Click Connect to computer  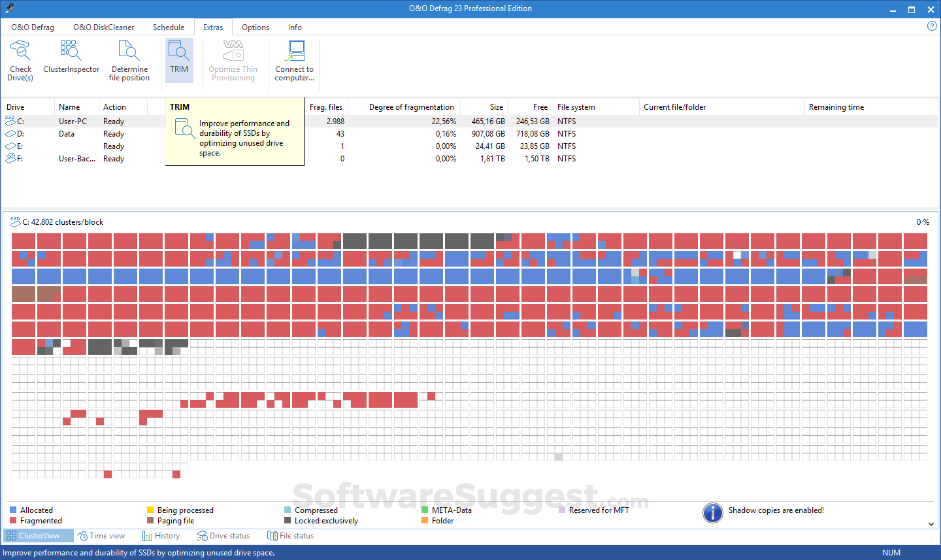tap(295, 60)
